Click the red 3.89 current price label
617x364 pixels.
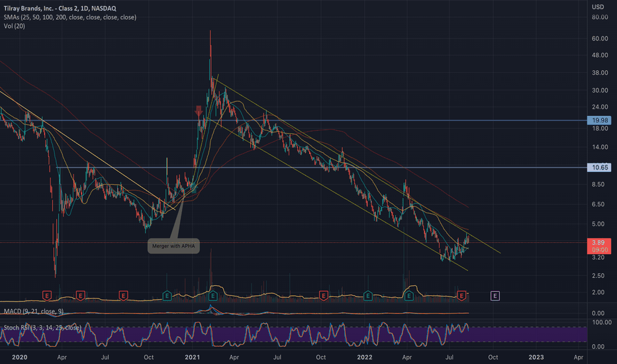(599, 246)
